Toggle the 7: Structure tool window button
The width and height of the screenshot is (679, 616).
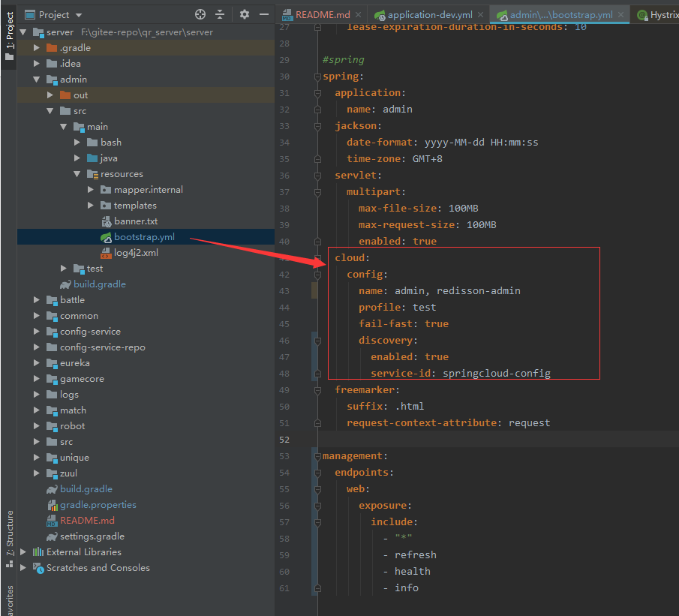[x=9, y=539]
